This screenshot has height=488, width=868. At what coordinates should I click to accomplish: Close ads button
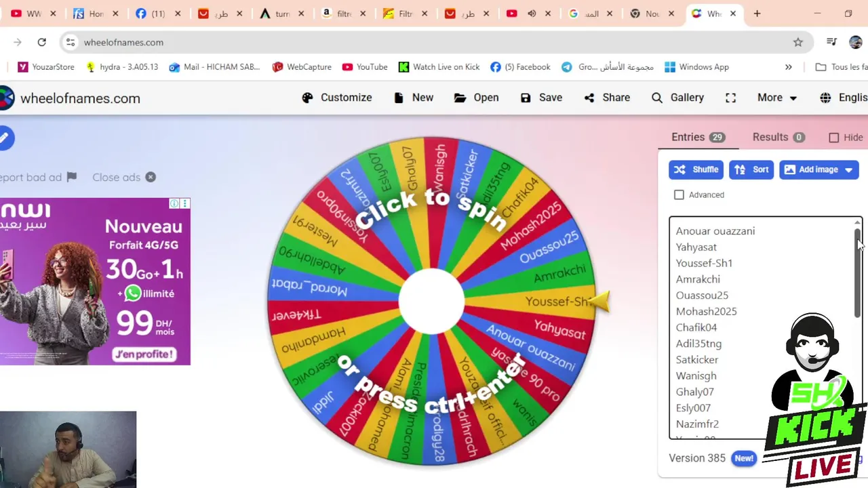(x=124, y=177)
